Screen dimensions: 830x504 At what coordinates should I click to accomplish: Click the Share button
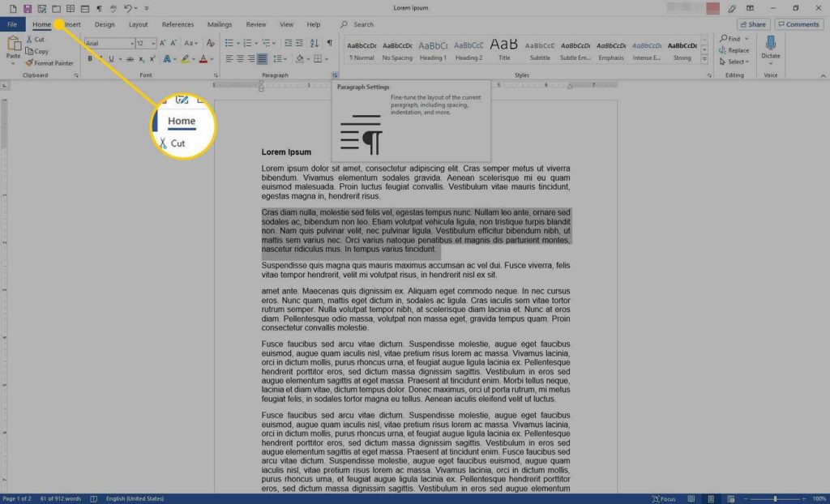(x=753, y=24)
